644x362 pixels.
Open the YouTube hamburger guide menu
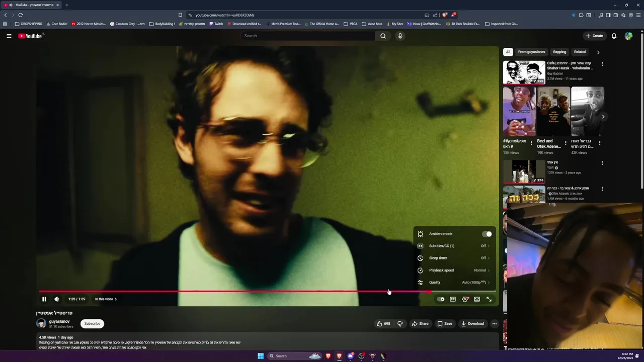9,36
